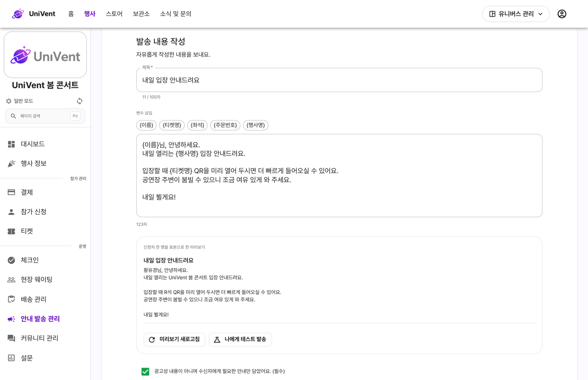Insert the {주문번호} variable chip
The width and height of the screenshot is (588, 380).
coord(225,125)
